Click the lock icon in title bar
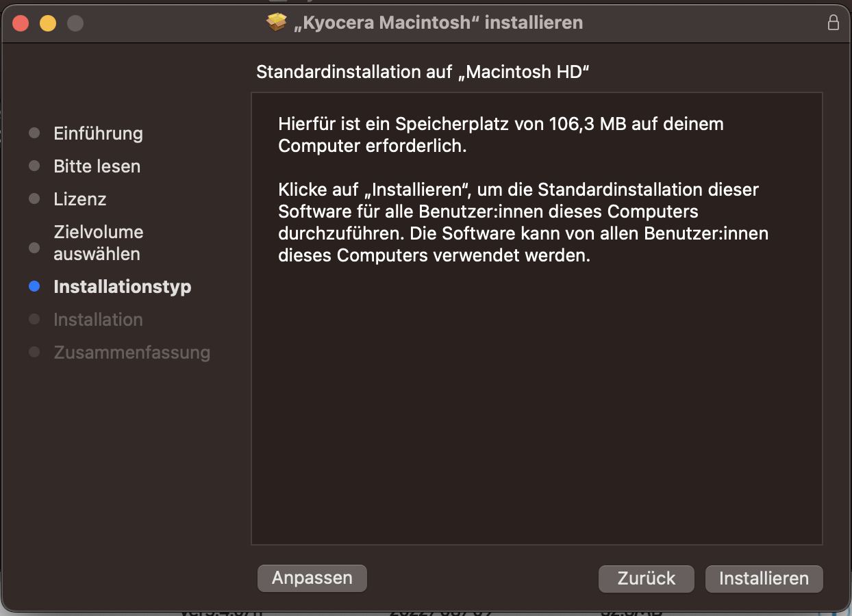The width and height of the screenshot is (852, 616). coord(833,23)
